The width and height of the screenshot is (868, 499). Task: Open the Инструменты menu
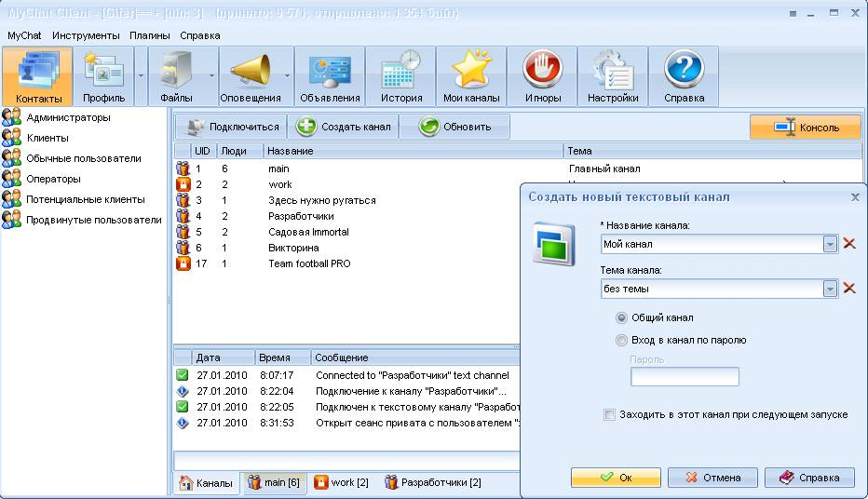pos(86,35)
